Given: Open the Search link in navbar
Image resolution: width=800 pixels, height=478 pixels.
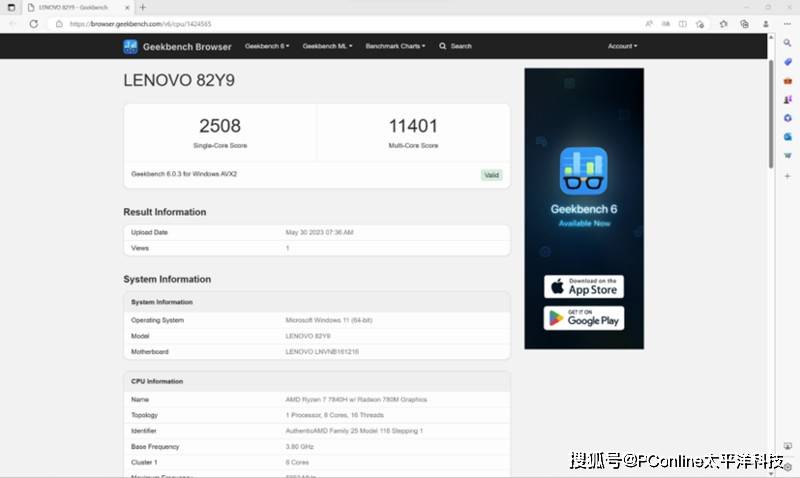Looking at the screenshot, I should tap(461, 46).
